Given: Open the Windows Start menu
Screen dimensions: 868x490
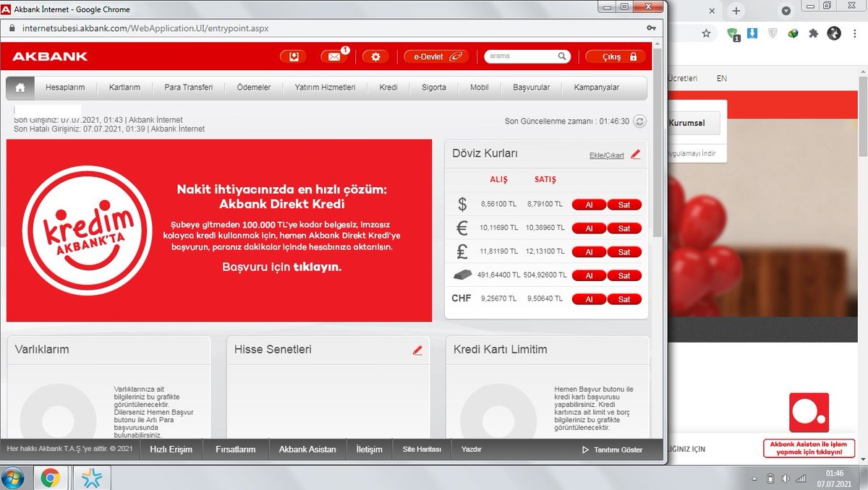Looking at the screenshot, I should pos(14,478).
